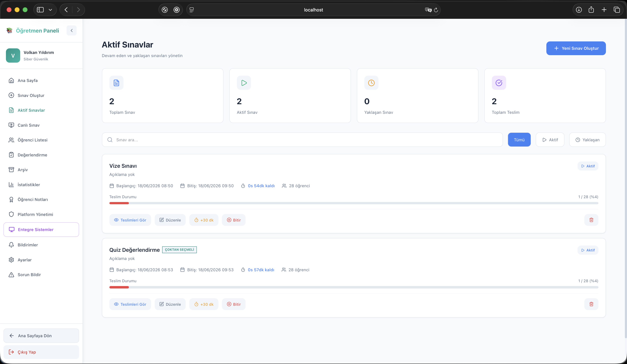Delete Quiz Değerlendirme with trash icon
The width and height of the screenshot is (627, 364).
point(591,304)
